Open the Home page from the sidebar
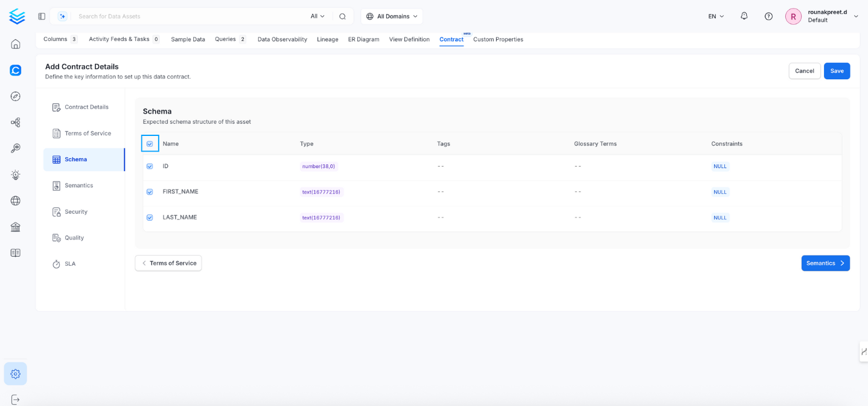868x406 pixels. pyautogui.click(x=16, y=43)
